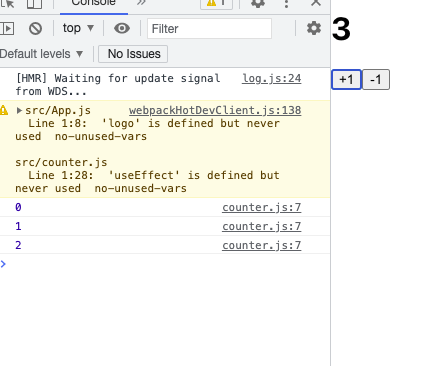Toggle the live expression eye icon
The width and height of the screenshot is (431, 366).
[x=122, y=28]
